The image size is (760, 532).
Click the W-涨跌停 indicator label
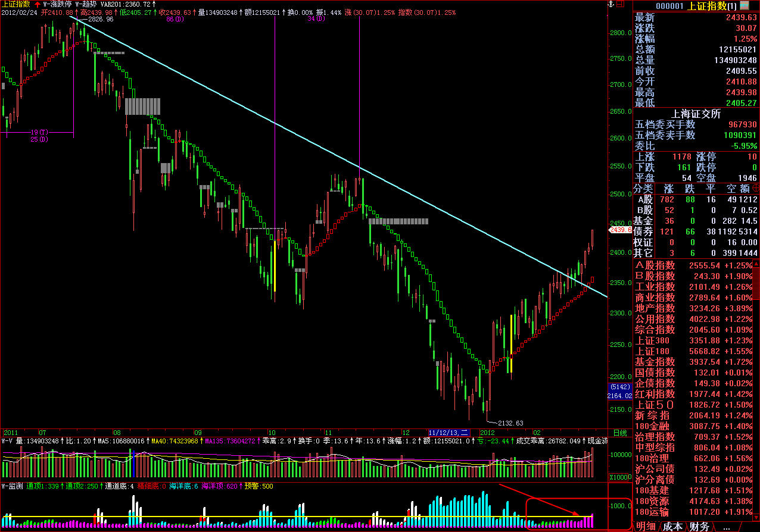point(58,4)
